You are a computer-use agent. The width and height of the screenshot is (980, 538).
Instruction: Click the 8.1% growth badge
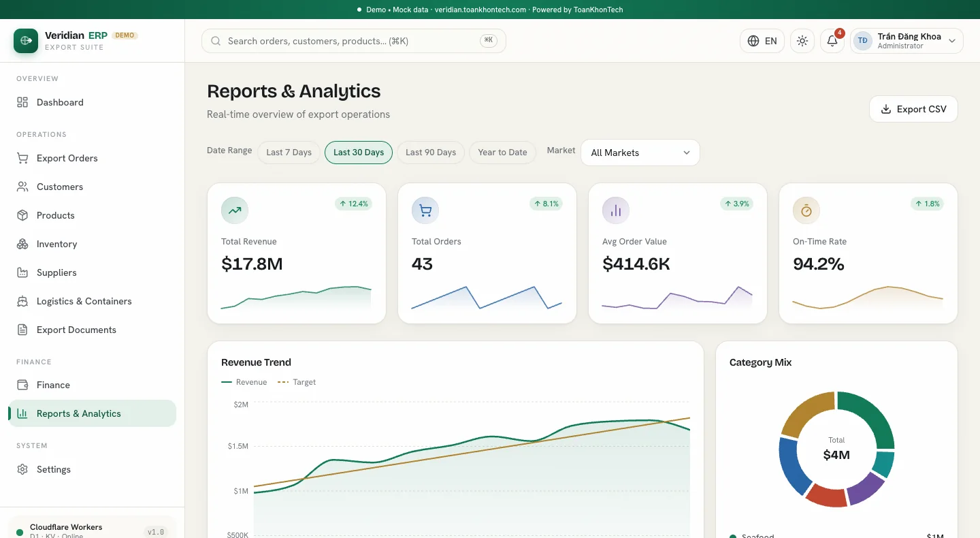[x=546, y=204]
